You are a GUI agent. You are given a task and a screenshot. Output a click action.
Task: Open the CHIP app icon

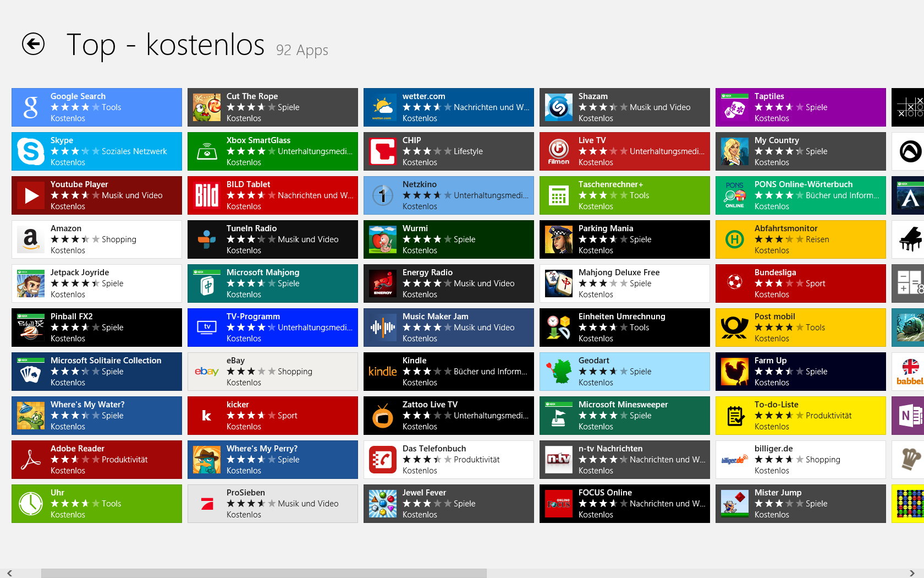click(x=383, y=151)
